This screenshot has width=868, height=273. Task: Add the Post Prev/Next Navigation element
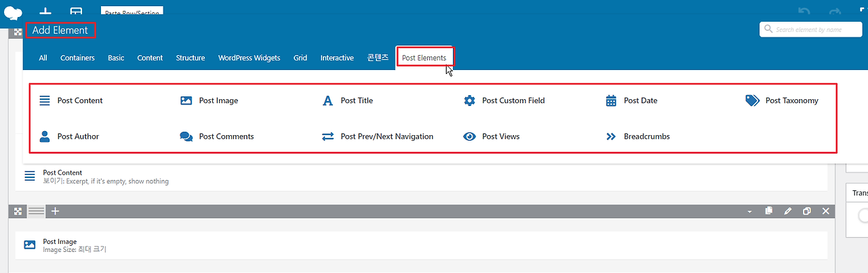point(378,136)
